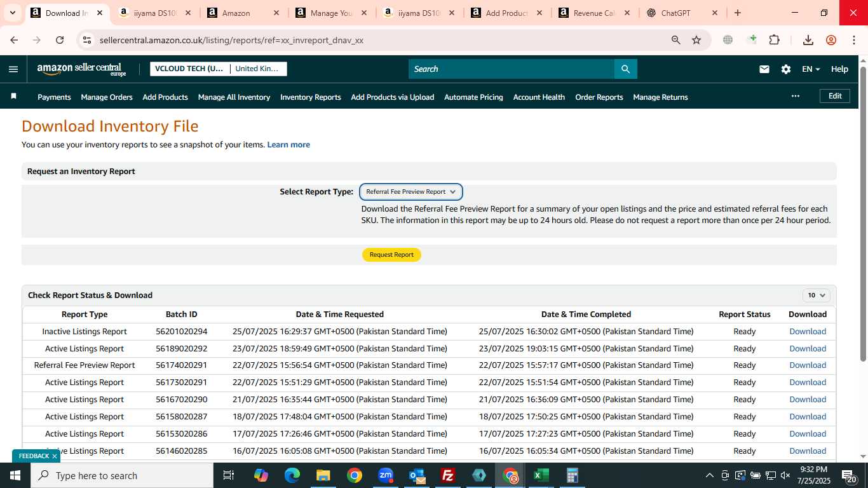Viewport: 868px width, 488px height.
Task: Open Inventory Reports in the nav bar
Action: click(311, 97)
